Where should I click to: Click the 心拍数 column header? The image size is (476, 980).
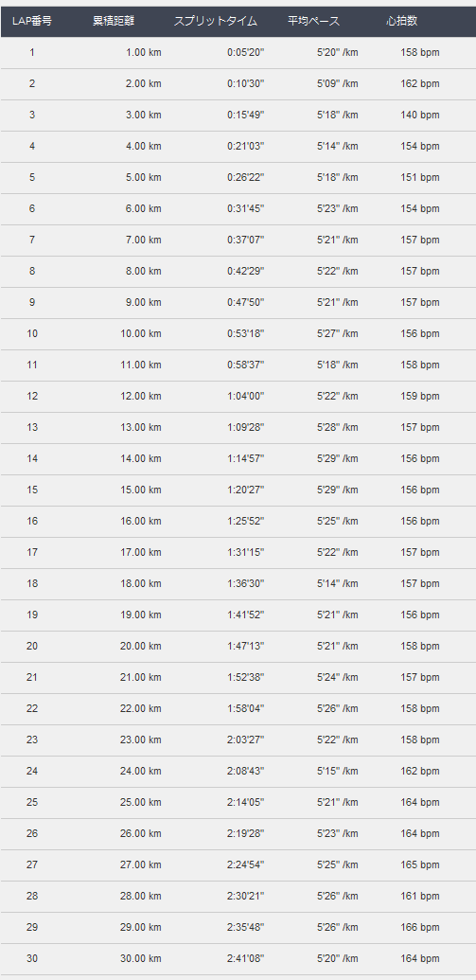point(401,21)
